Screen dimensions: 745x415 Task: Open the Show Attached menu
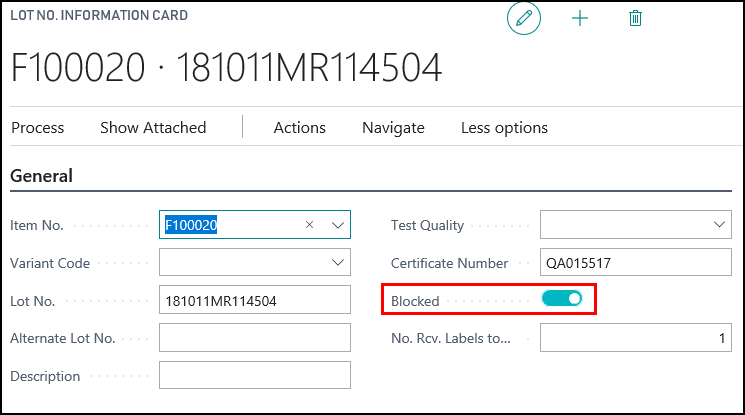click(153, 127)
